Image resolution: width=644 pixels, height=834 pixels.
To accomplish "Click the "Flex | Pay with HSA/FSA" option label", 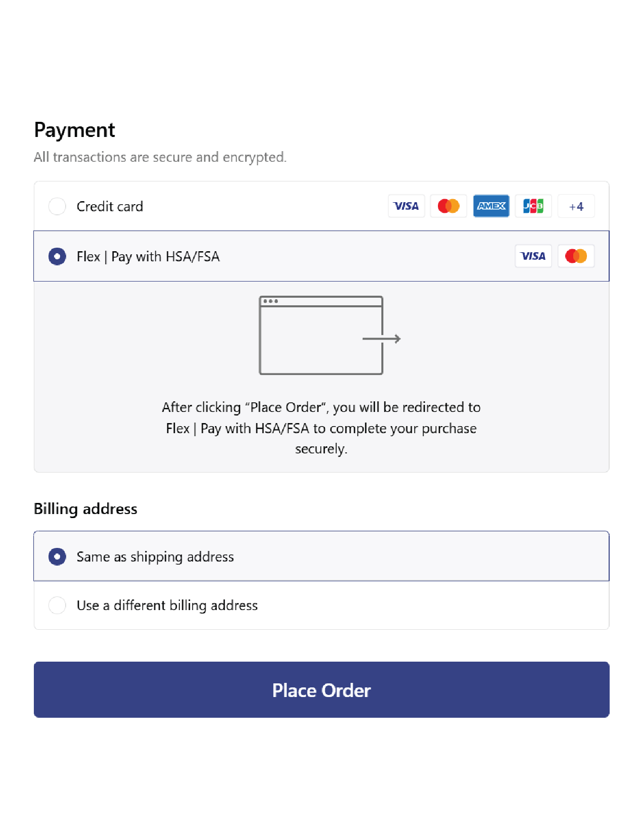I will pyautogui.click(x=148, y=256).
